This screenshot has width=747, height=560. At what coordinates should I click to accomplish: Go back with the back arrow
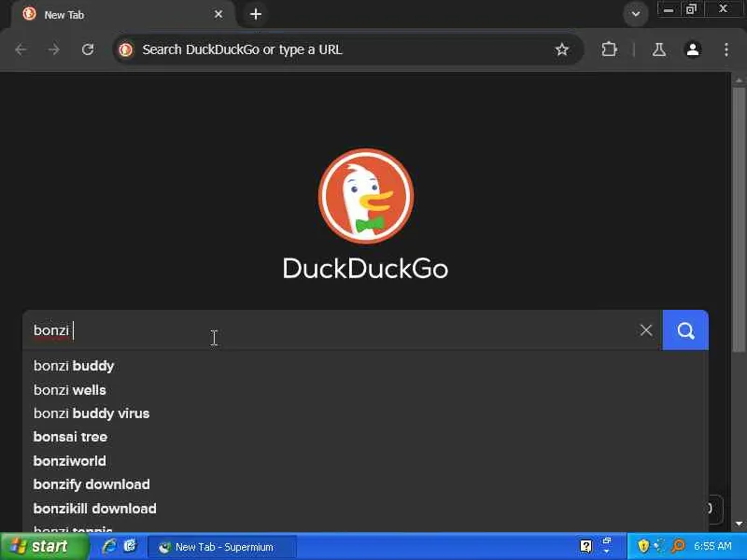point(21,49)
